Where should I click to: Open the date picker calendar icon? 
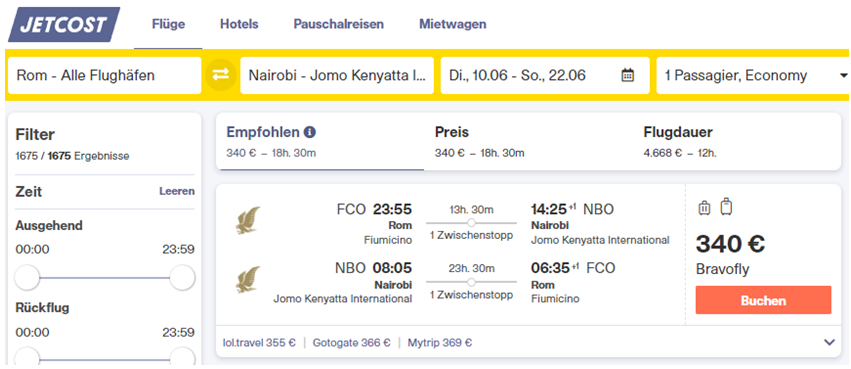tap(627, 75)
